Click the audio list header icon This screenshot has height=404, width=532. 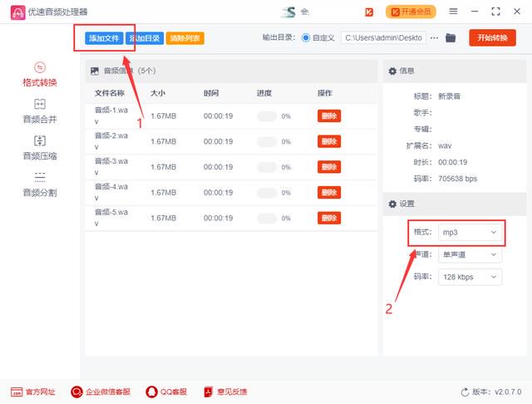pos(95,71)
